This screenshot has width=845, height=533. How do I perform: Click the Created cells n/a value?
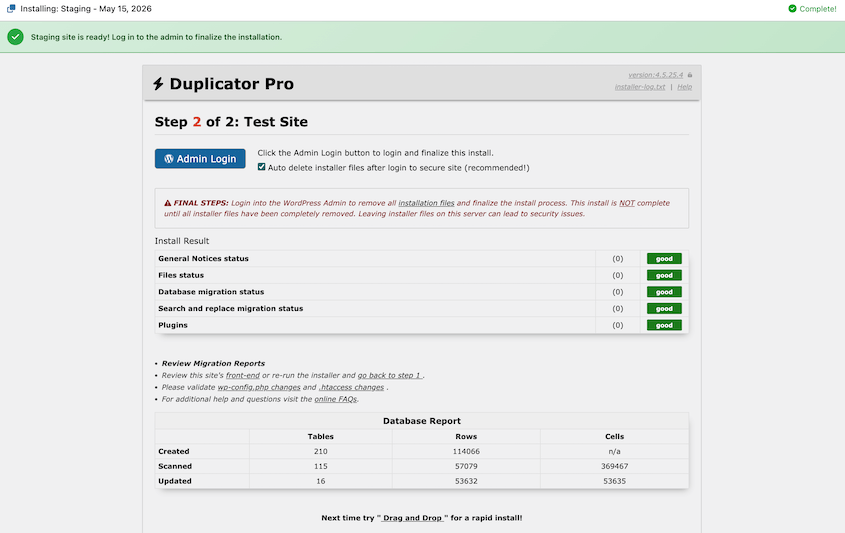pos(614,452)
